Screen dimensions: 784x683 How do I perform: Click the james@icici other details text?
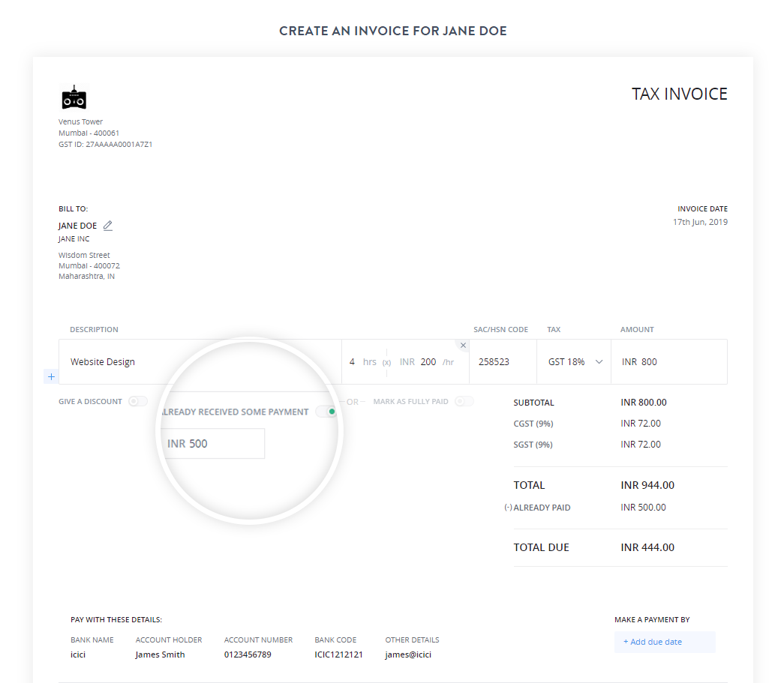[x=408, y=655]
